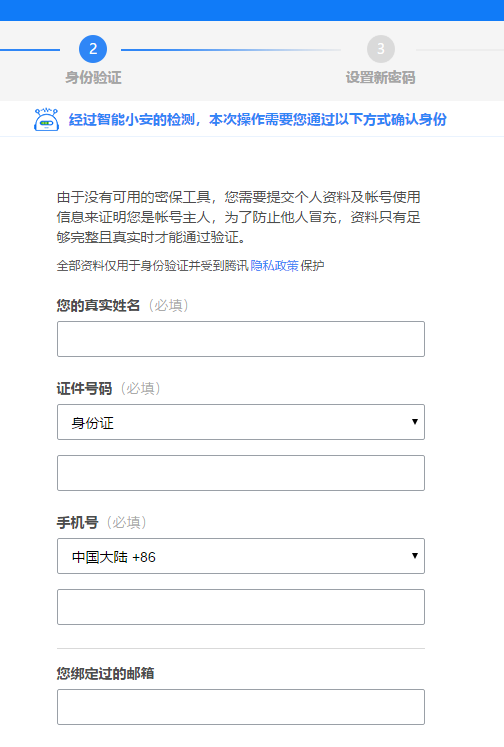The height and width of the screenshot is (747, 504).
Task: Click the arrow on the ID type selector
Action: tap(414, 422)
